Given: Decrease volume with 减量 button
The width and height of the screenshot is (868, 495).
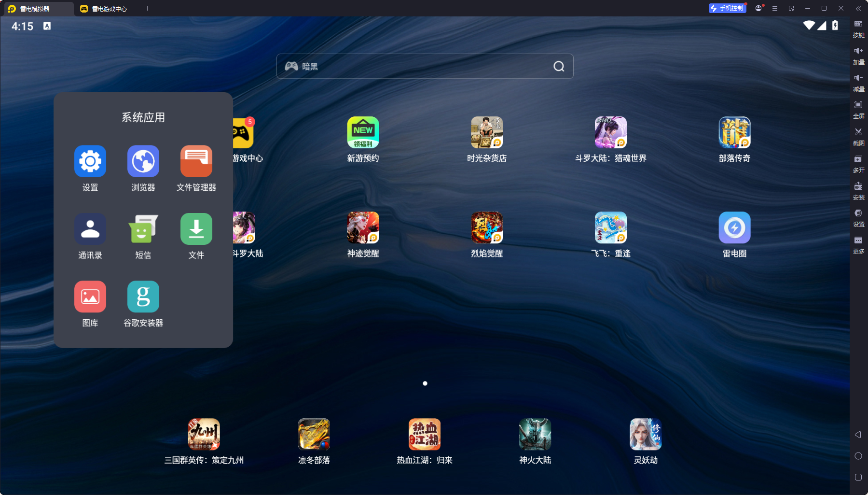Looking at the screenshot, I should pyautogui.click(x=858, y=83).
